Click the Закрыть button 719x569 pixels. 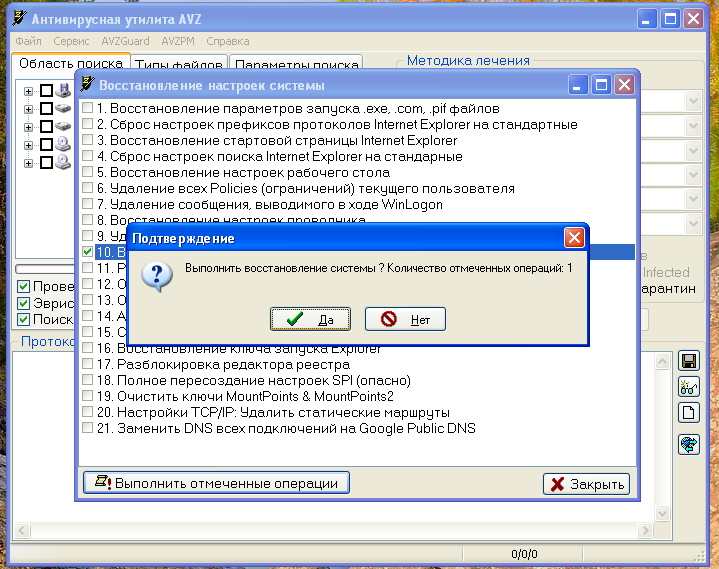(586, 484)
